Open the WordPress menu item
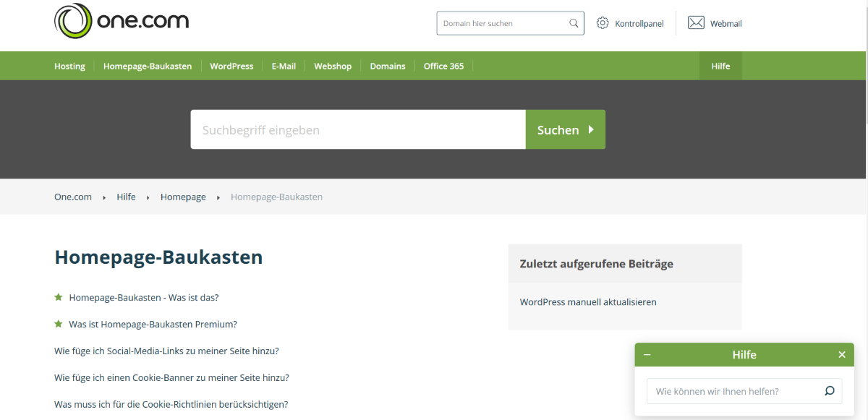The width and height of the screenshot is (868, 420). [x=231, y=66]
